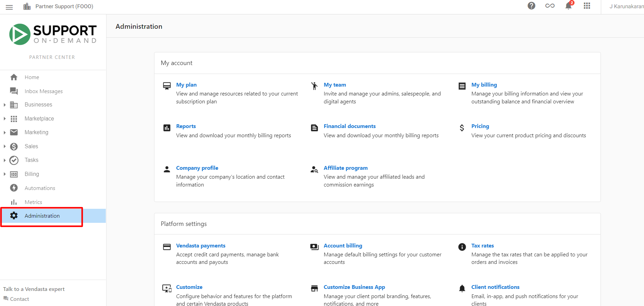Image resolution: width=644 pixels, height=306 pixels.
Task: Click the Affiliate program icon
Action: click(314, 169)
